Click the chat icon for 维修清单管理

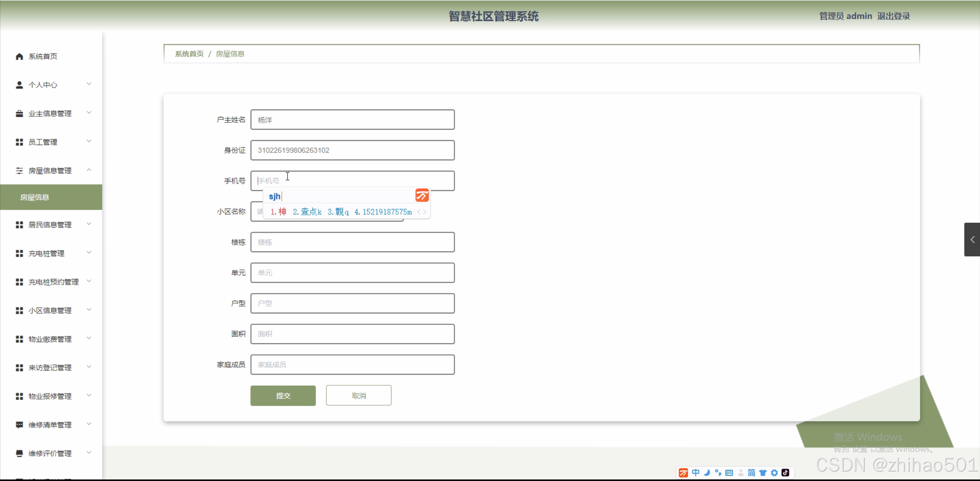19,425
